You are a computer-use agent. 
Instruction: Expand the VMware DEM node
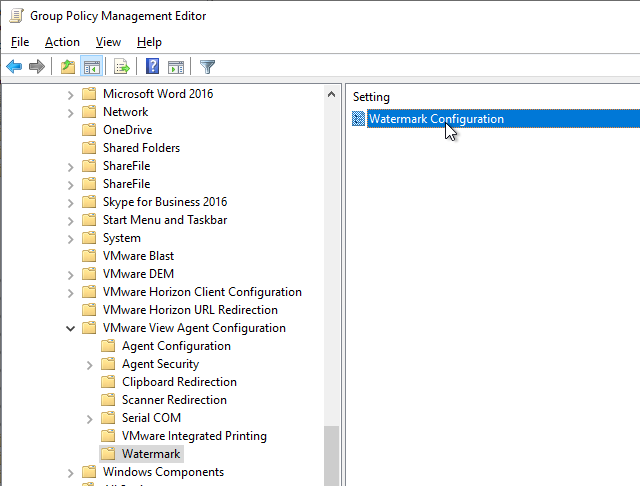point(71,275)
